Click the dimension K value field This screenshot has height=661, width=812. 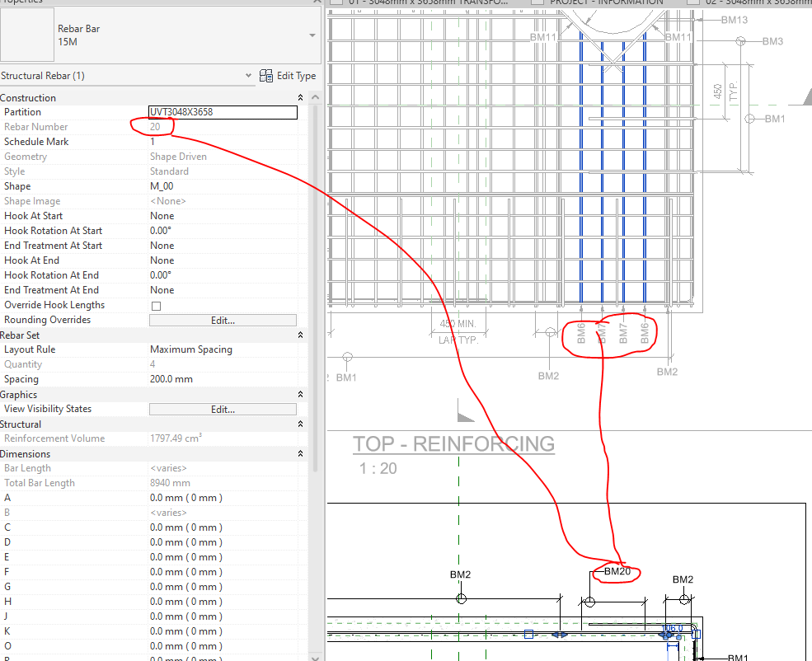223,631
